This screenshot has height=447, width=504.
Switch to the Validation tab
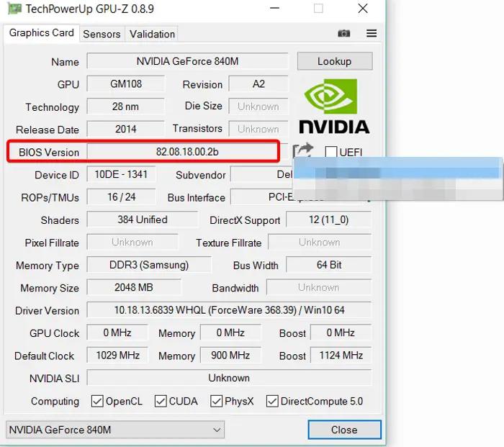[152, 34]
